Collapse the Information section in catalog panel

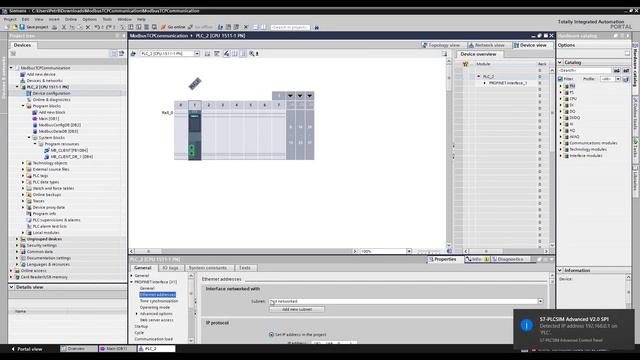(560, 270)
